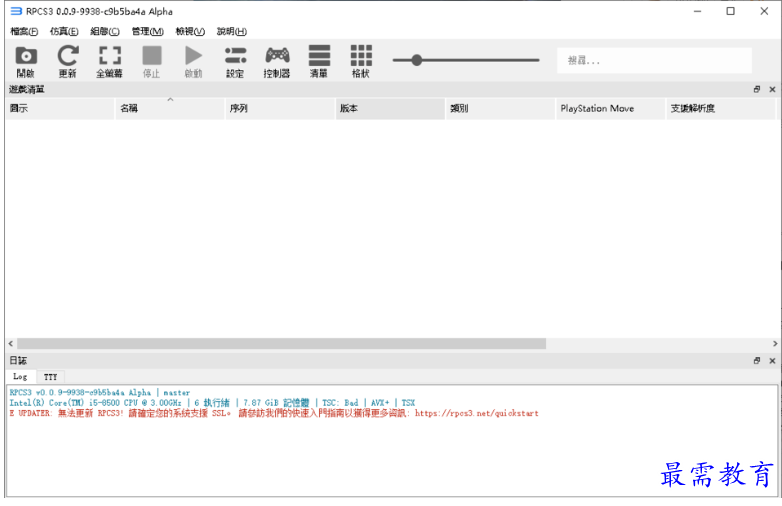Sort by the PlayStation Move column header
The width and height of the screenshot is (782, 506).
611,109
